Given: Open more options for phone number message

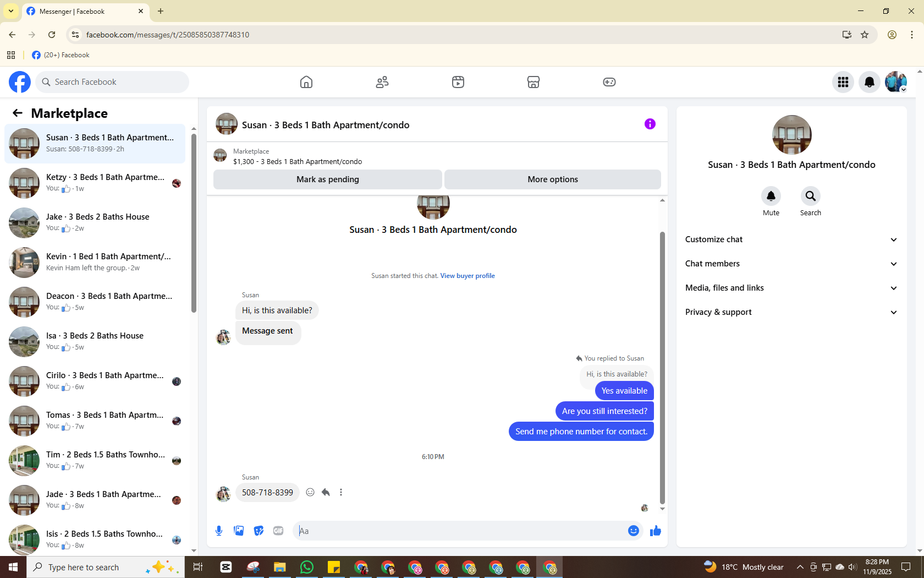Looking at the screenshot, I should click(x=341, y=492).
